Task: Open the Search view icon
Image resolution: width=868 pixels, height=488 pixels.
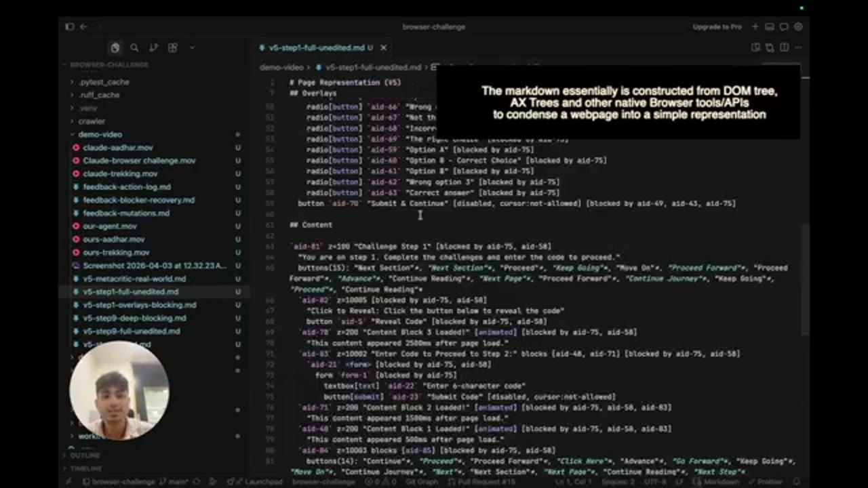Action: pos(134,47)
